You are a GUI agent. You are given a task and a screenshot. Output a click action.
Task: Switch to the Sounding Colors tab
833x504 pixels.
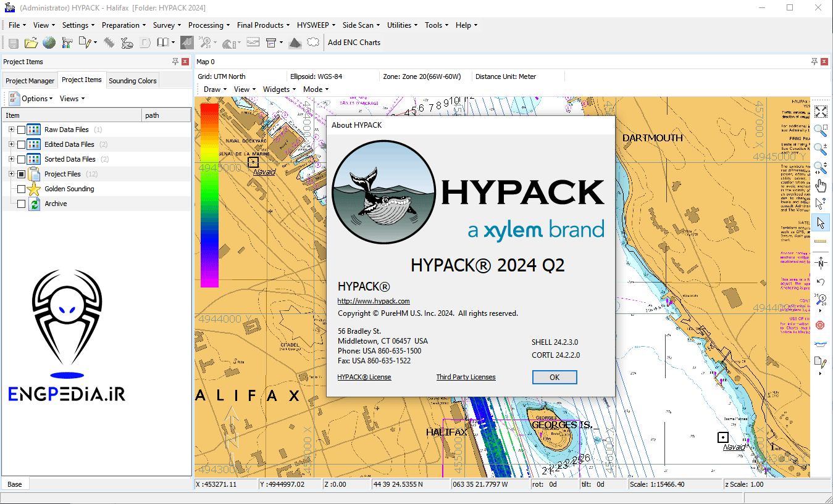coord(133,81)
